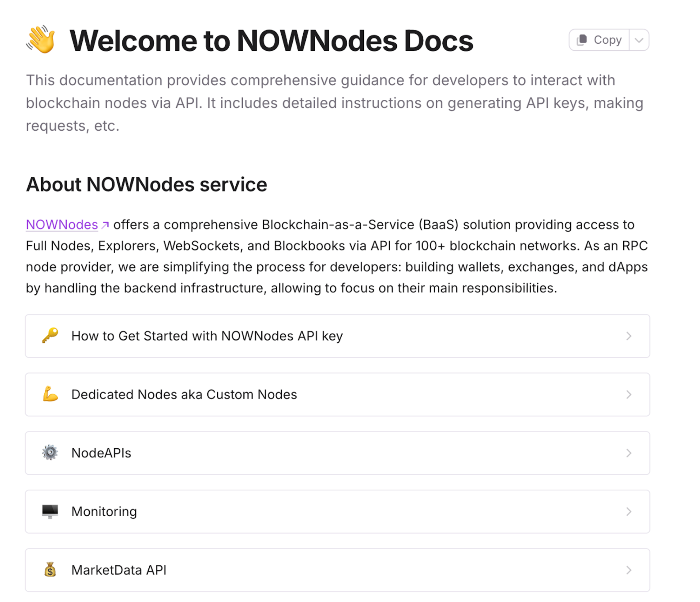Open How to Get Started with NOWNodes API key
This screenshot has width=700, height=602.
coord(337,336)
